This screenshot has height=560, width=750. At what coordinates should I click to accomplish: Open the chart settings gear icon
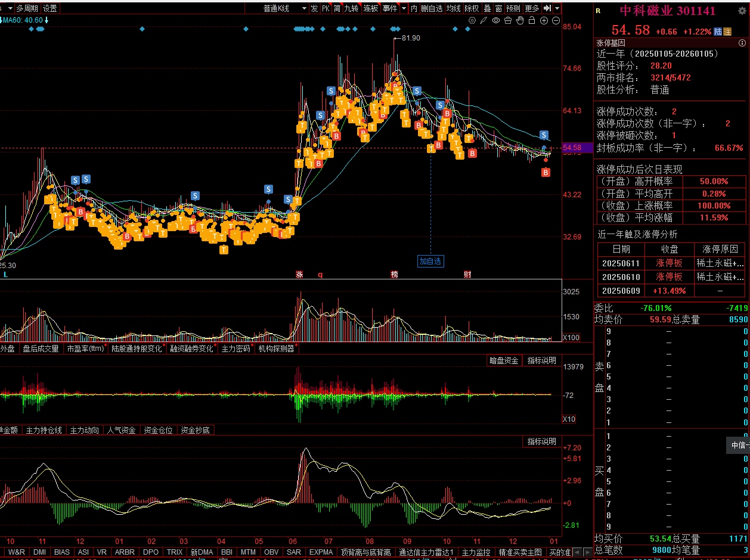(472, 20)
